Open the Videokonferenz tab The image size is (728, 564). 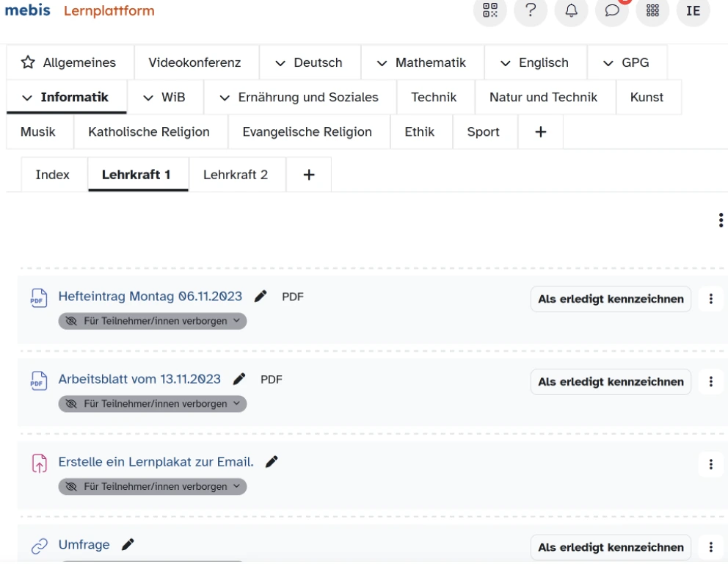[194, 63]
